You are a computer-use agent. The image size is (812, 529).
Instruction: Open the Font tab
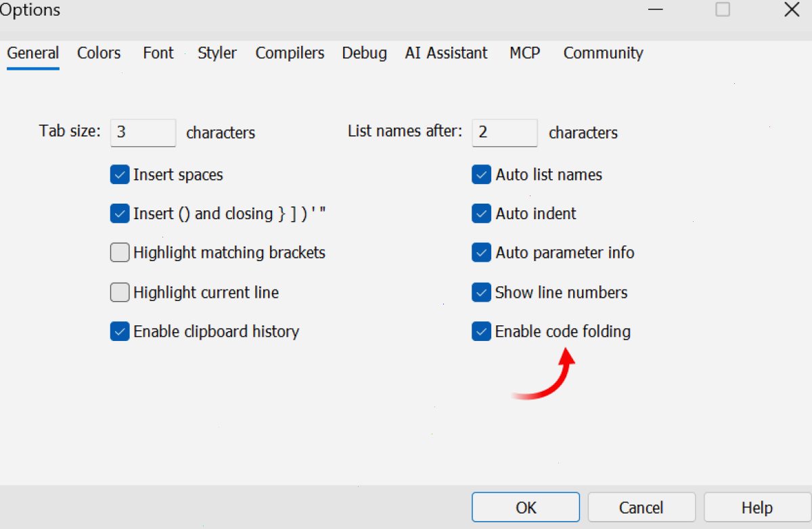[158, 53]
